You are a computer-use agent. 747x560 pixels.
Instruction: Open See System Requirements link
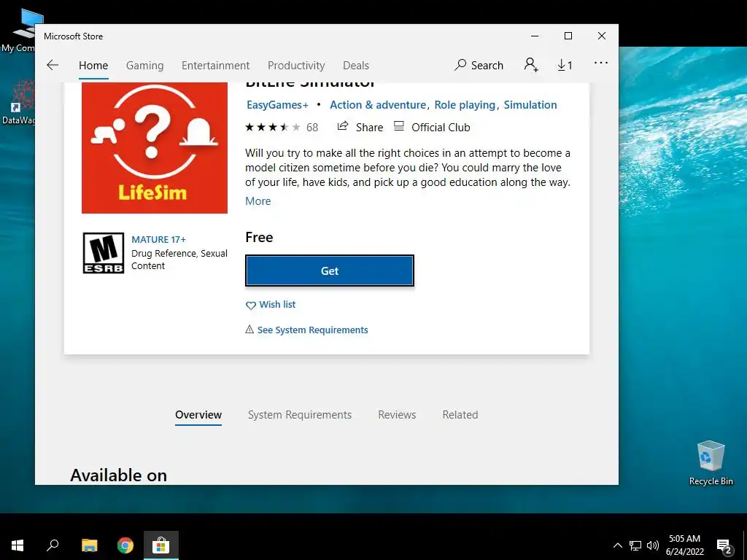tap(307, 330)
